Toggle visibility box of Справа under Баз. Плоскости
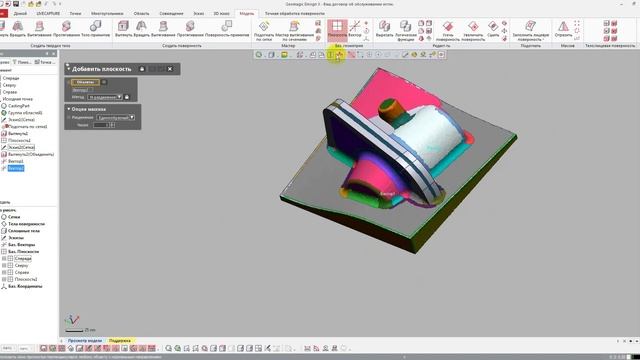640x360 pixels. pyautogui.click(x=4, y=272)
